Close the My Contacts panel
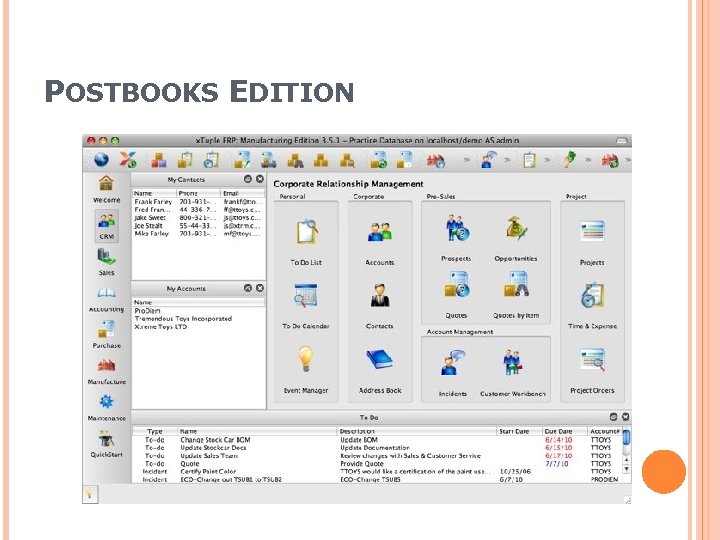 pos(260,179)
